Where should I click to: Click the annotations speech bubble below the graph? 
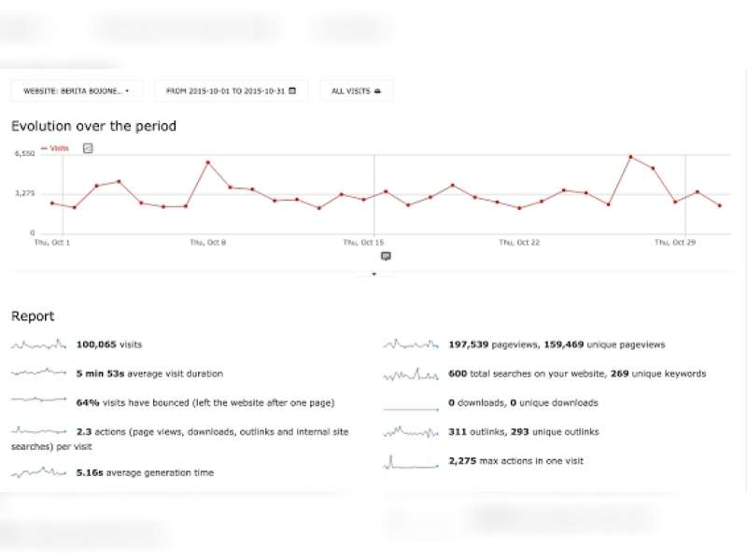[386, 256]
